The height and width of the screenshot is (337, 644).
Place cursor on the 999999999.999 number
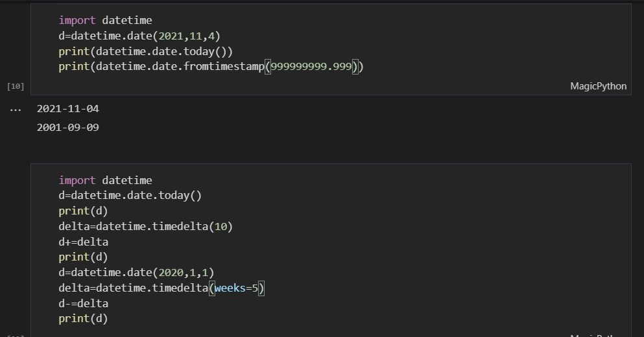(311, 67)
